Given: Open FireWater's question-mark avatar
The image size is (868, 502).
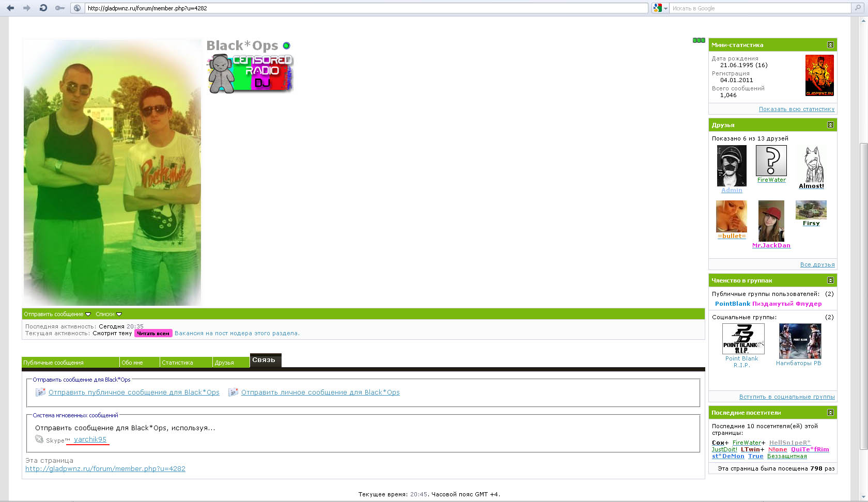Looking at the screenshot, I should (771, 161).
